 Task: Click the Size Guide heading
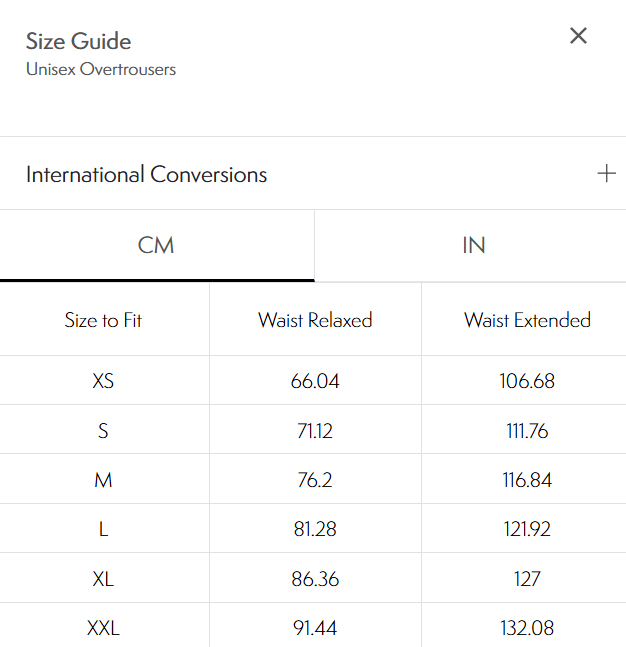click(78, 41)
